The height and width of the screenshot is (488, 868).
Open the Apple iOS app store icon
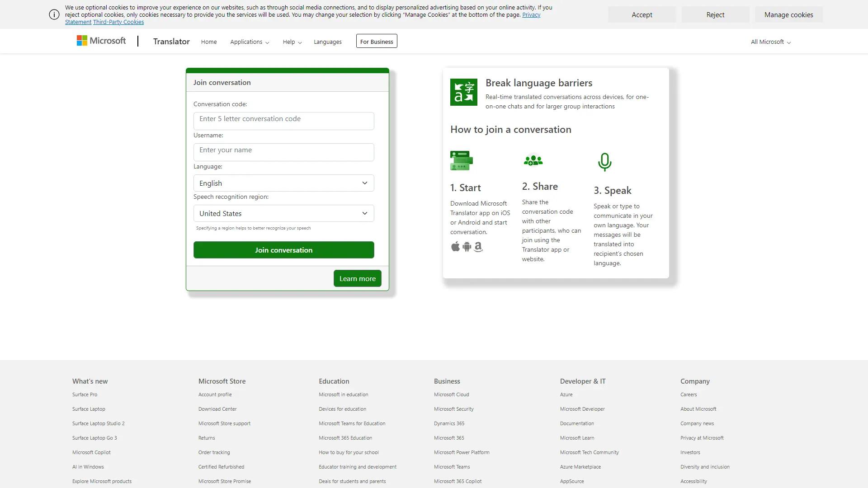(x=455, y=246)
